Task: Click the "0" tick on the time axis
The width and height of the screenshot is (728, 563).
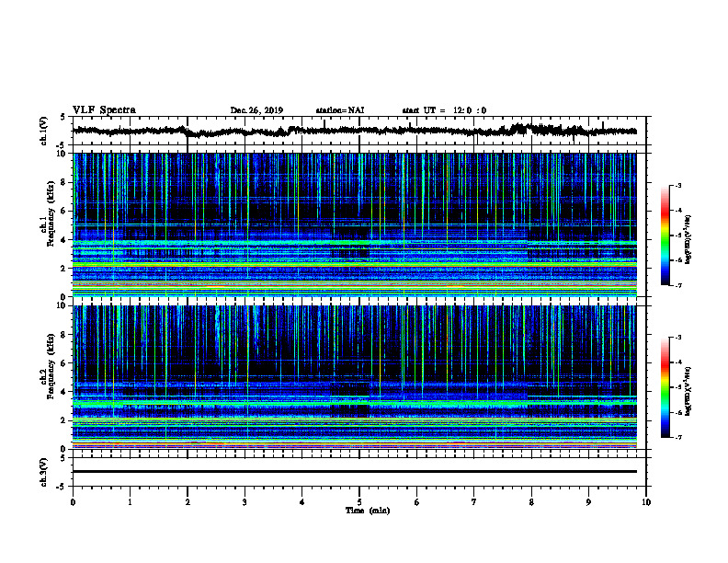Action: pyautogui.click(x=73, y=502)
